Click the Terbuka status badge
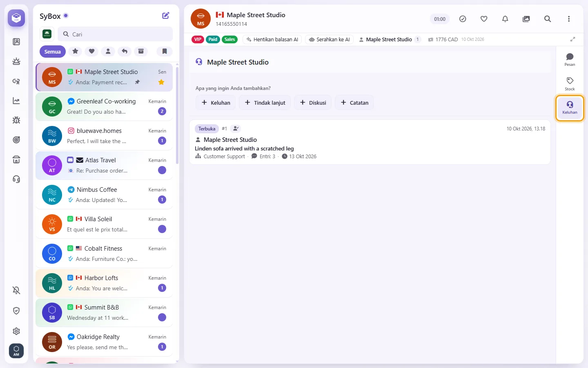Screen dimensions: 588x368 (x=207, y=128)
